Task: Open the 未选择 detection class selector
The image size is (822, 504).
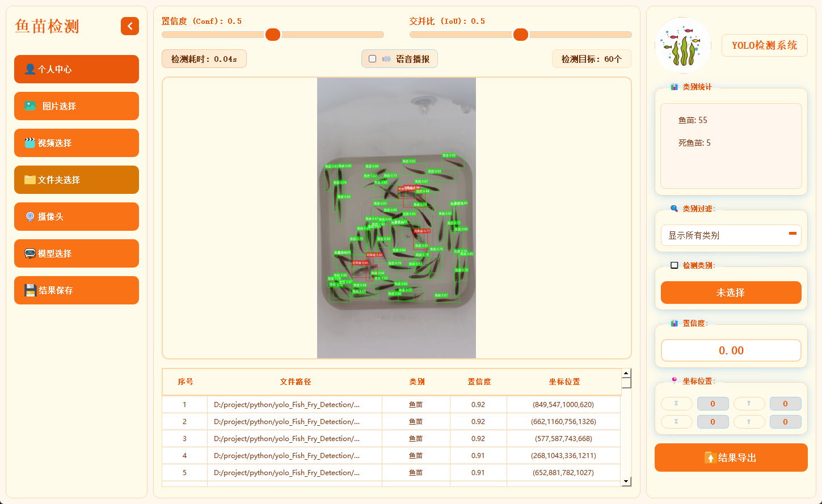Action: coord(731,293)
